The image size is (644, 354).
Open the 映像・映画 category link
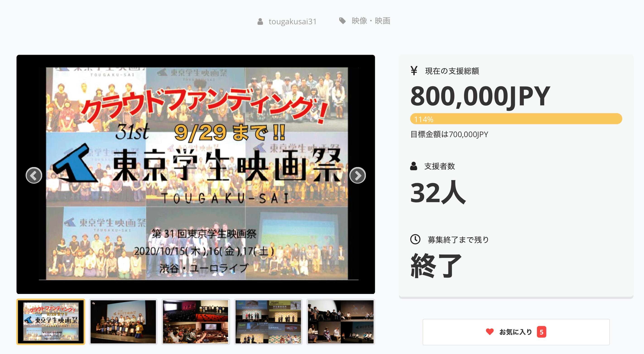pyautogui.click(x=371, y=21)
